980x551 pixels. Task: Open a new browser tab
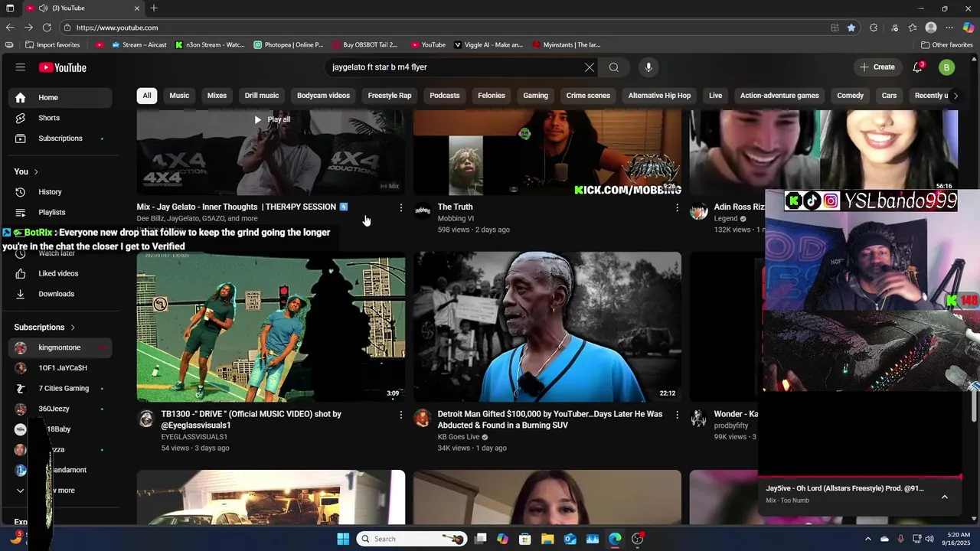point(154,8)
